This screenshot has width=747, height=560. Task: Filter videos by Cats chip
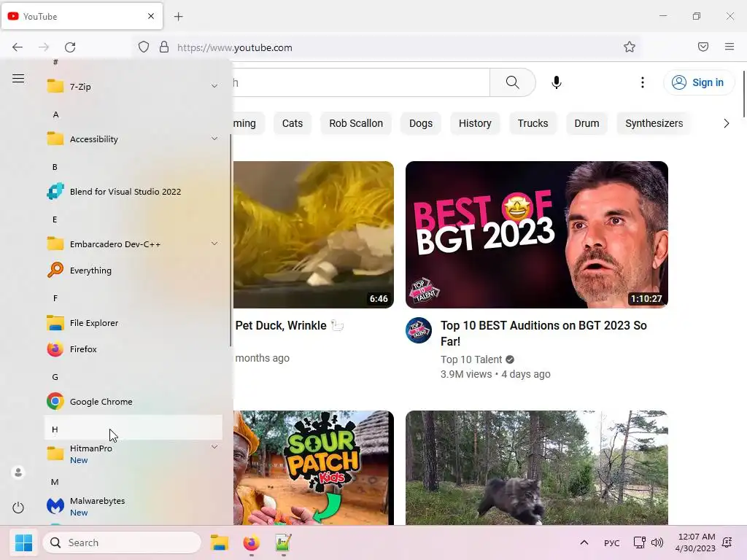pos(293,123)
